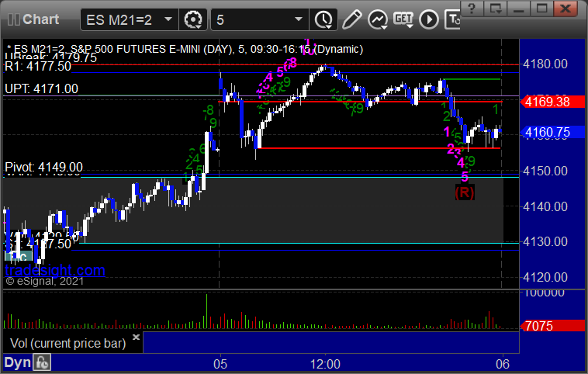This screenshot has width=588, height=374.
Task: Click the red 7075 volume marker
Action: point(552,326)
